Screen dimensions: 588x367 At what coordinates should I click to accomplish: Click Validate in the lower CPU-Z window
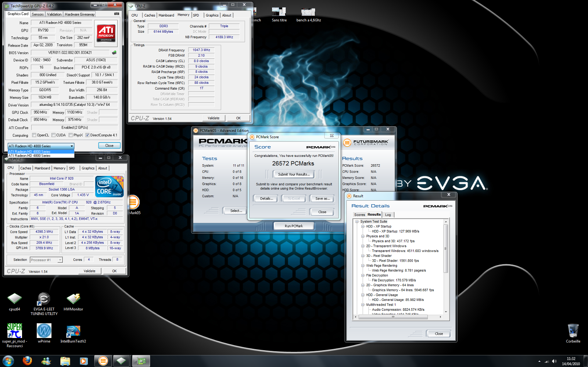point(89,271)
